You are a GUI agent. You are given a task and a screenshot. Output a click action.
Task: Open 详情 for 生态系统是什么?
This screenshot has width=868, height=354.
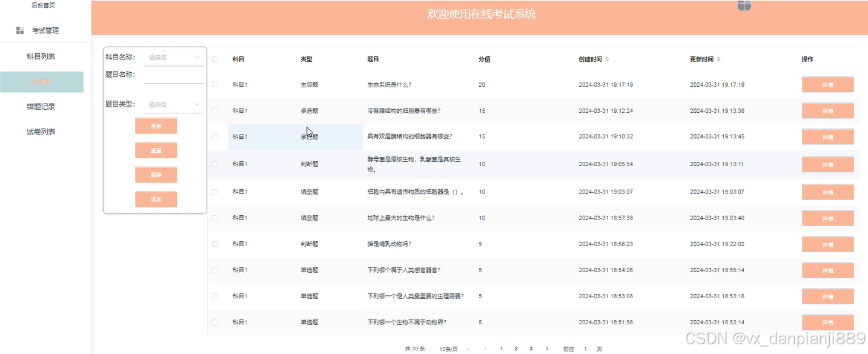click(x=827, y=85)
